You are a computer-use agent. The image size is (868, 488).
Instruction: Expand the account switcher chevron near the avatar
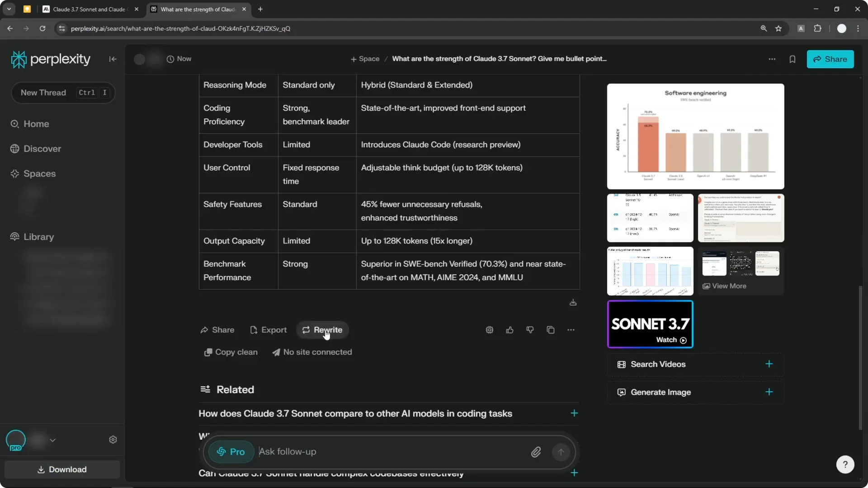coord(53,440)
